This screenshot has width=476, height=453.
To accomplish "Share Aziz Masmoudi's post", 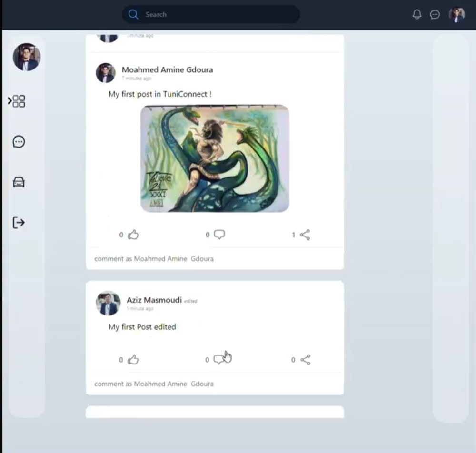I will tap(305, 360).
